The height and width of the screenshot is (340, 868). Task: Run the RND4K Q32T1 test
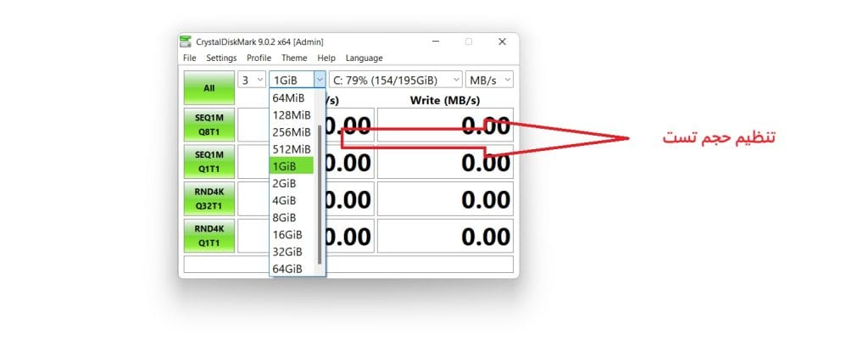[209, 198]
